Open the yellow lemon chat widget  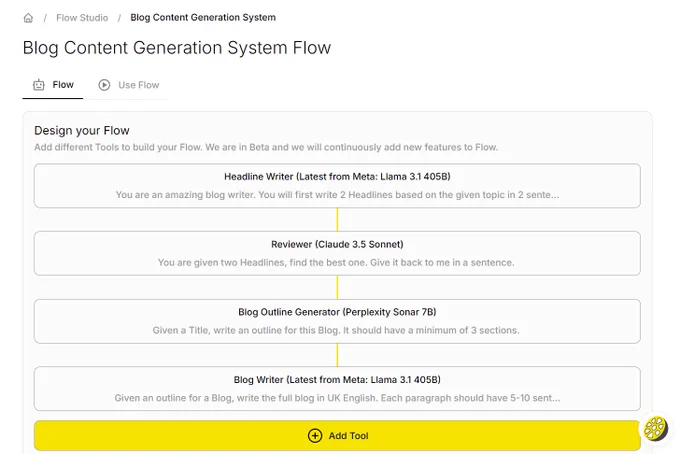[x=655, y=428]
